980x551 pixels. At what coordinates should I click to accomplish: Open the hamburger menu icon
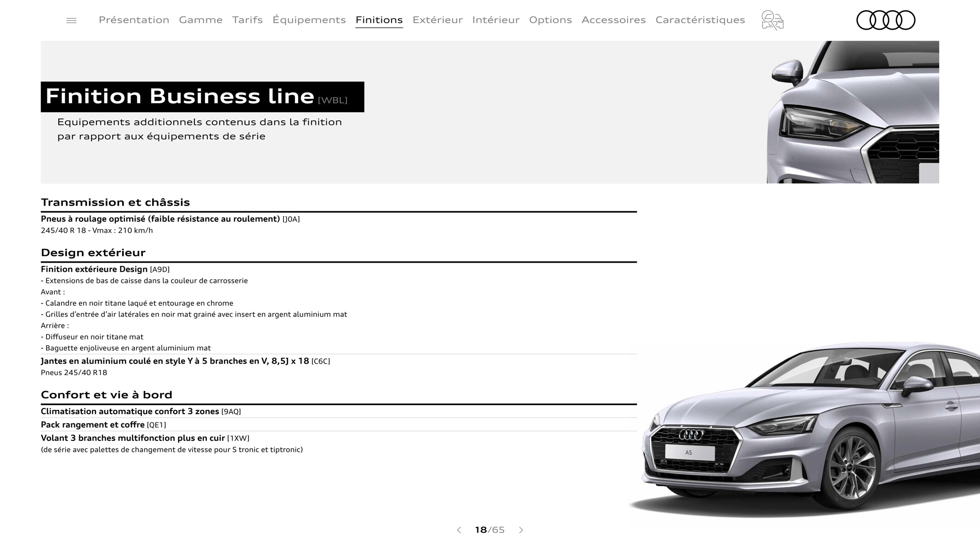click(71, 20)
